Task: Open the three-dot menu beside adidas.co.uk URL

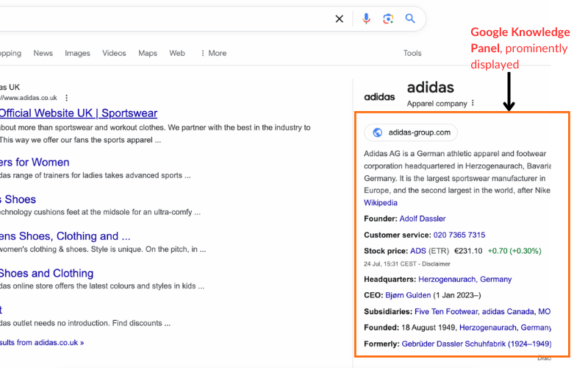Action: click(x=66, y=98)
